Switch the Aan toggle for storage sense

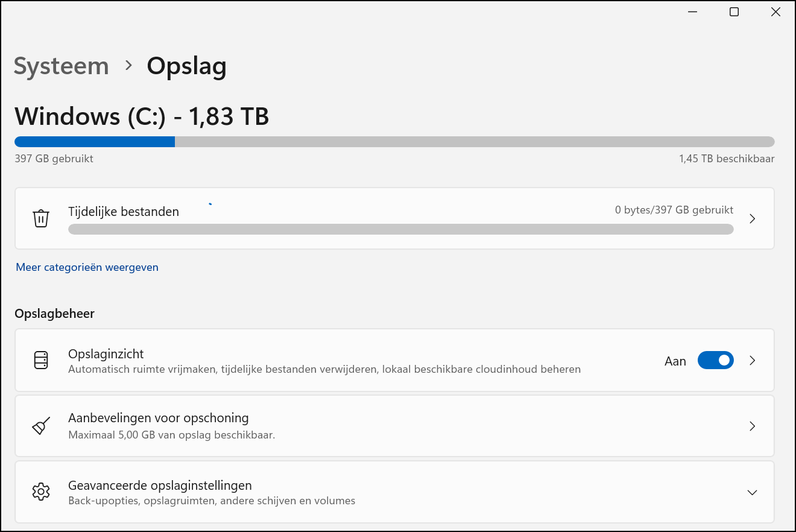(716, 360)
